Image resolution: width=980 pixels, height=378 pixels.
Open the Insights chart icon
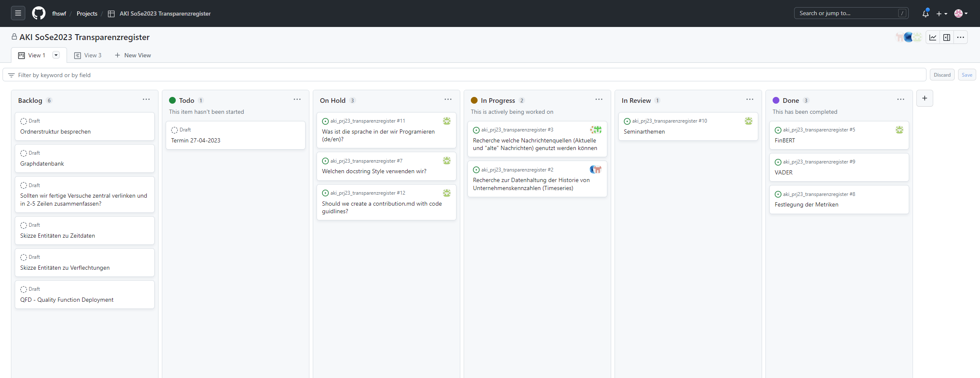933,38
